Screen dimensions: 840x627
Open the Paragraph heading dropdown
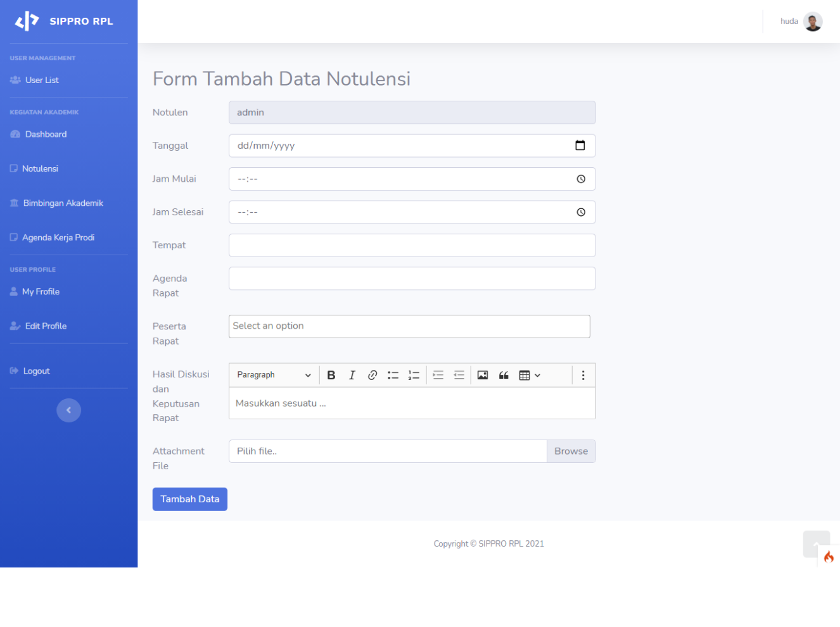(x=274, y=375)
